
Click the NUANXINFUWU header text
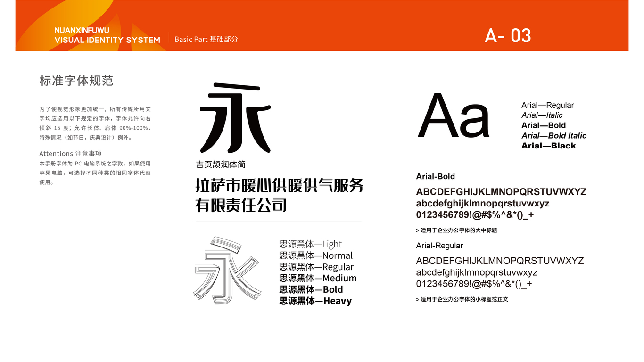(82, 30)
